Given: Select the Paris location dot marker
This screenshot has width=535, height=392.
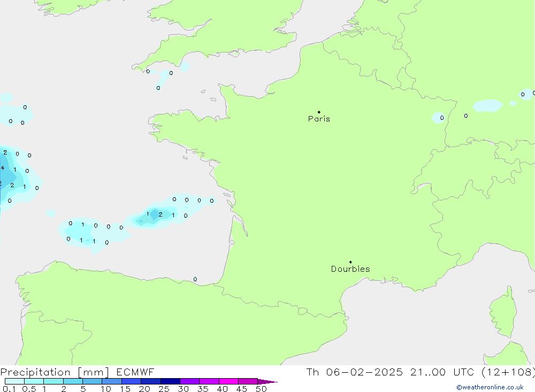Looking at the screenshot, I should (x=319, y=112).
